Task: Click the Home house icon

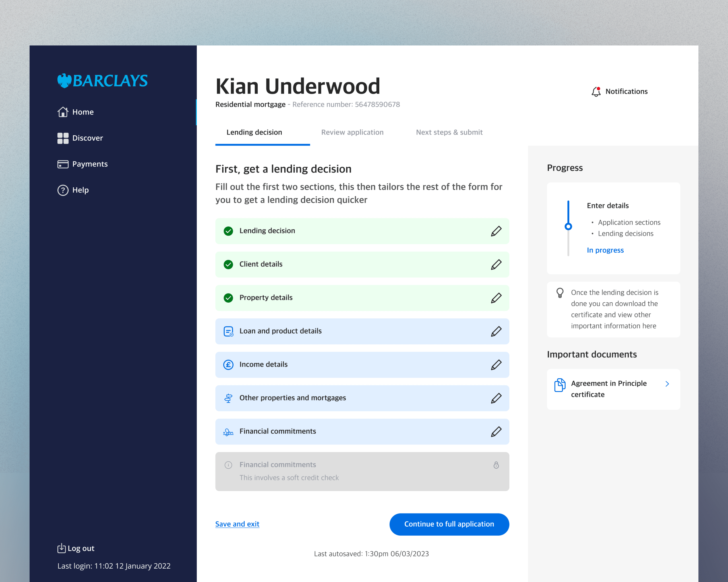Action: pos(63,112)
